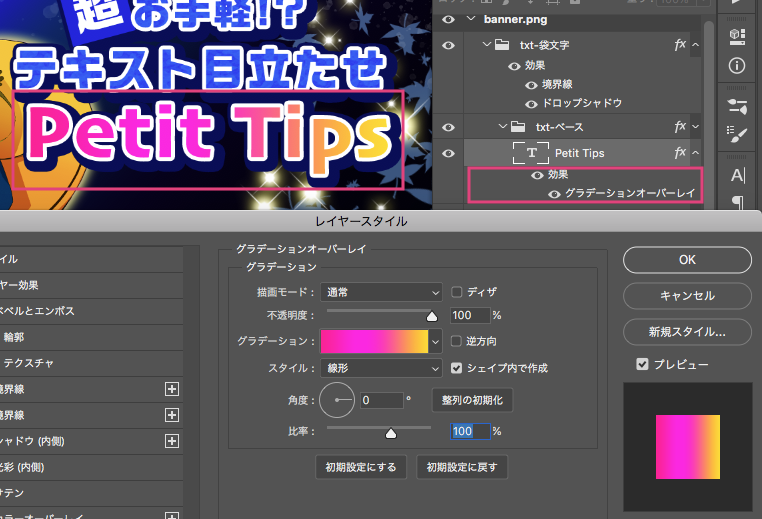Click the 初期設定に戻す button
The image size is (762, 519).
[x=462, y=467]
